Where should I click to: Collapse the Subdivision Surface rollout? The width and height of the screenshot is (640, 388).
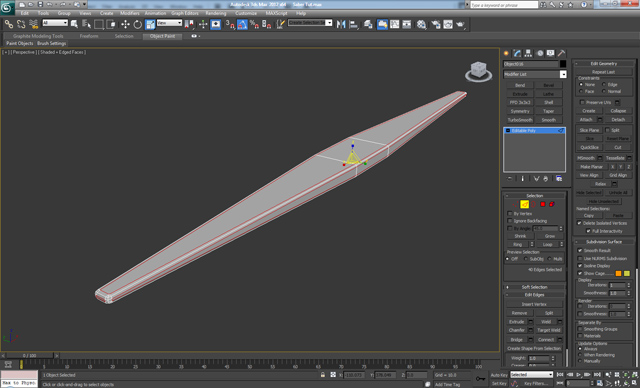(x=604, y=242)
